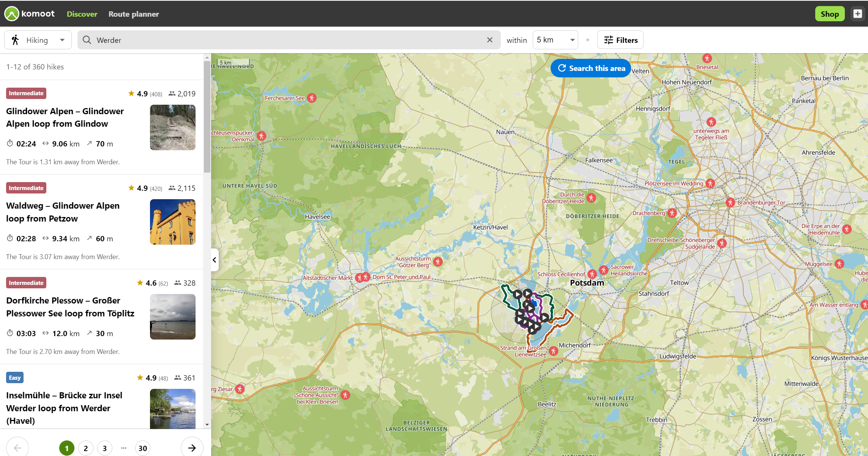The height and width of the screenshot is (456, 868).
Task: Collapse the tour list side panel
Action: 215,260
